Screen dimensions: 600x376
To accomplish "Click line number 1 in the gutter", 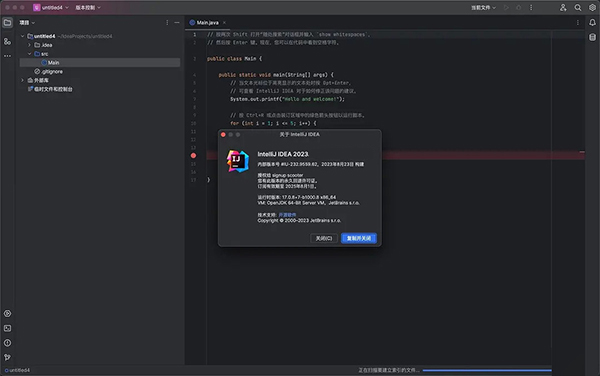I will [x=194, y=34].
